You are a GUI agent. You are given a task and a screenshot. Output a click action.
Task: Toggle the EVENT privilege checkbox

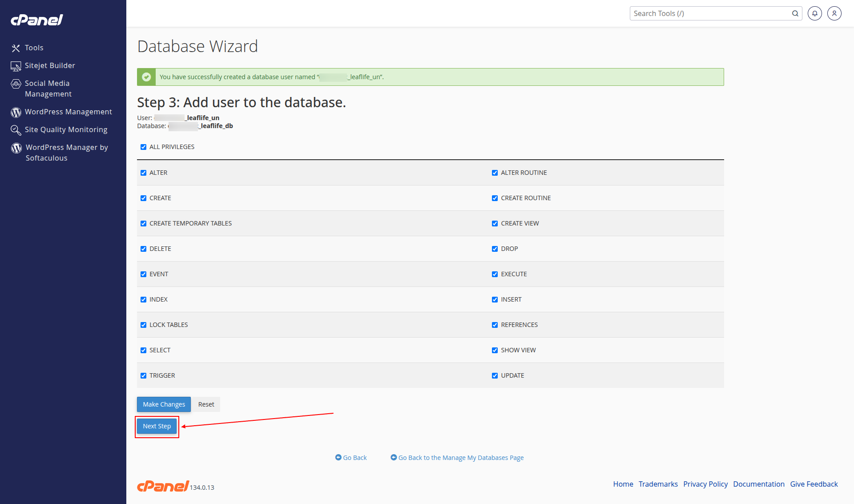[x=143, y=274]
